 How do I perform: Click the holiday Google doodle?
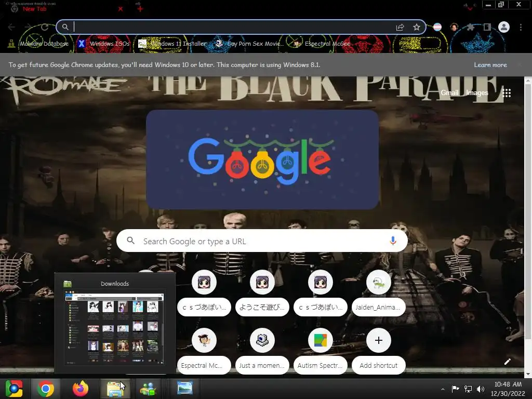click(x=262, y=159)
